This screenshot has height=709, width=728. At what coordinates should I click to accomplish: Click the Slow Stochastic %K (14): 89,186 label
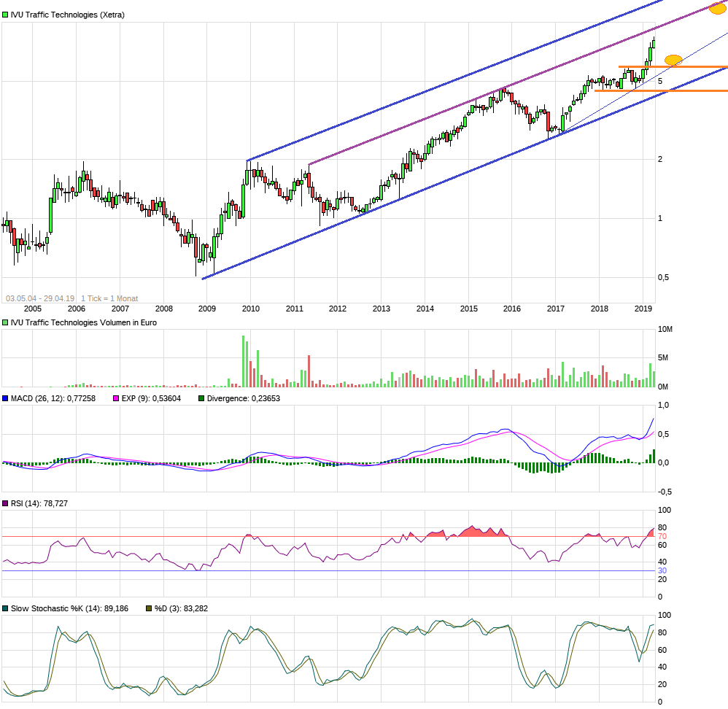[x=69, y=608]
